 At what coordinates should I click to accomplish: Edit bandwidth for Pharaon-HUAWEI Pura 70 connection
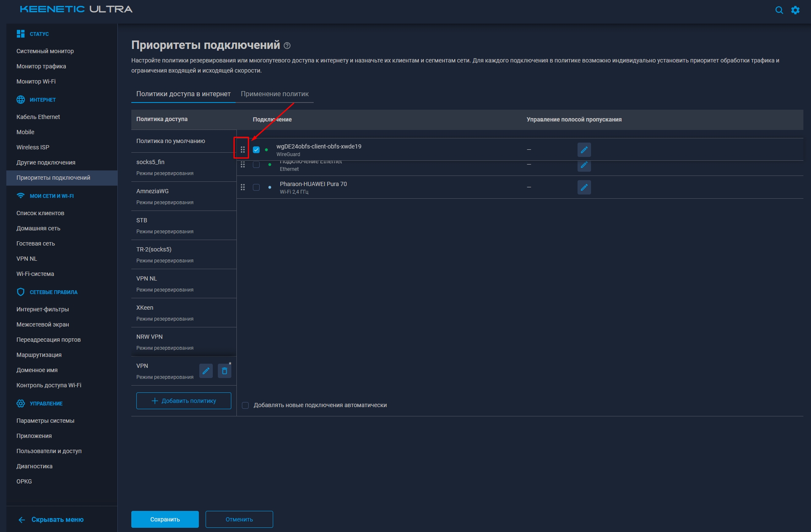point(584,187)
